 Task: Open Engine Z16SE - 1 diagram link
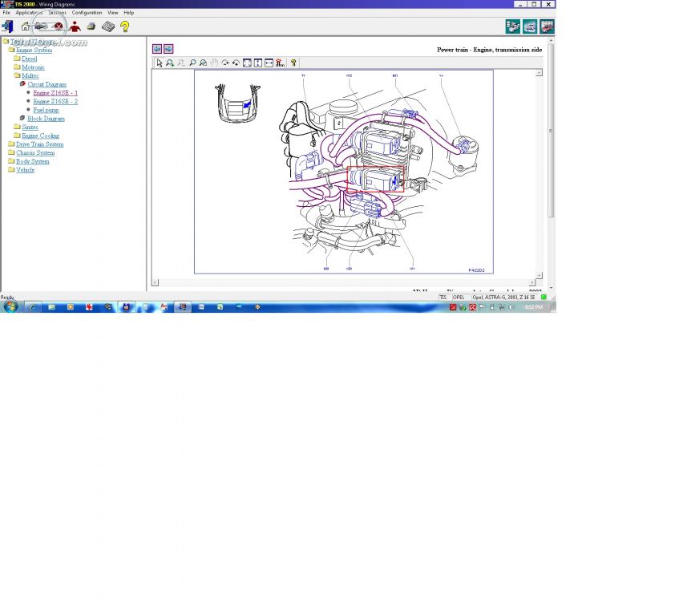point(55,93)
